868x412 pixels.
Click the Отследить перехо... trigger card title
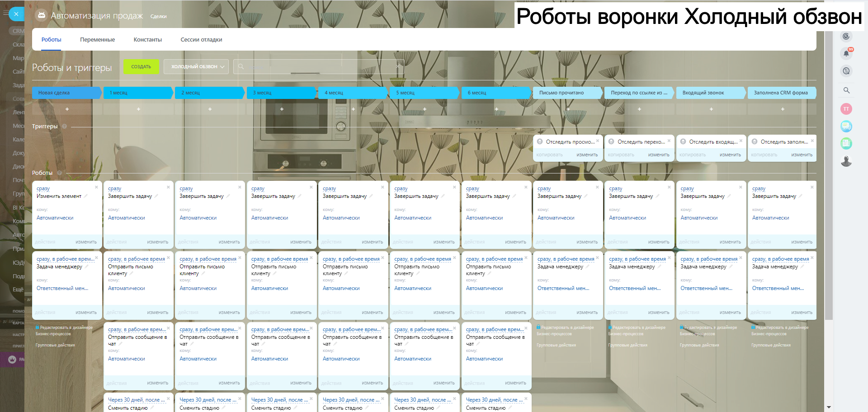click(642, 142)
